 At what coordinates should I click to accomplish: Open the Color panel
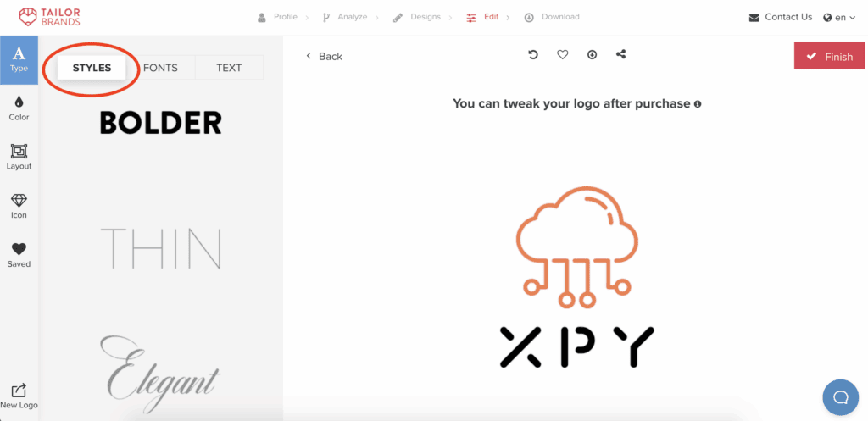click(19, 108)
